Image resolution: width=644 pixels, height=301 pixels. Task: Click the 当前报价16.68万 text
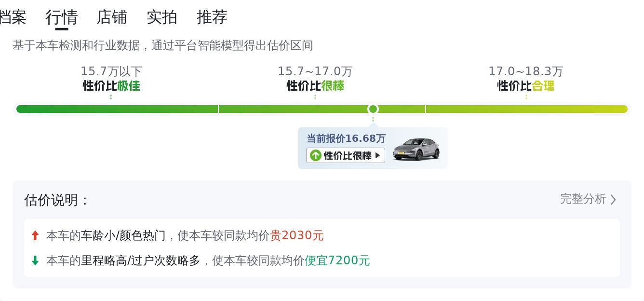click(346, 138)
